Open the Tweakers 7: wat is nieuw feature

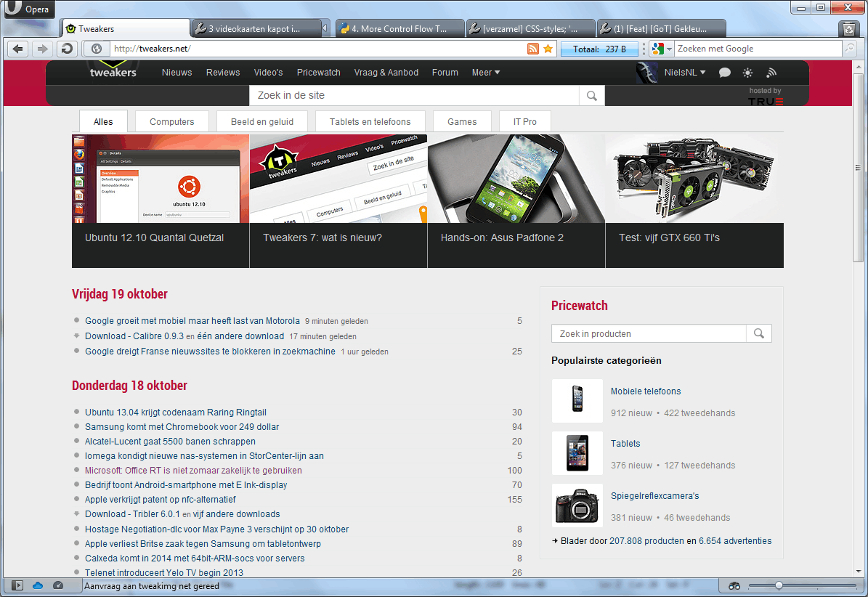pos(338,201)
